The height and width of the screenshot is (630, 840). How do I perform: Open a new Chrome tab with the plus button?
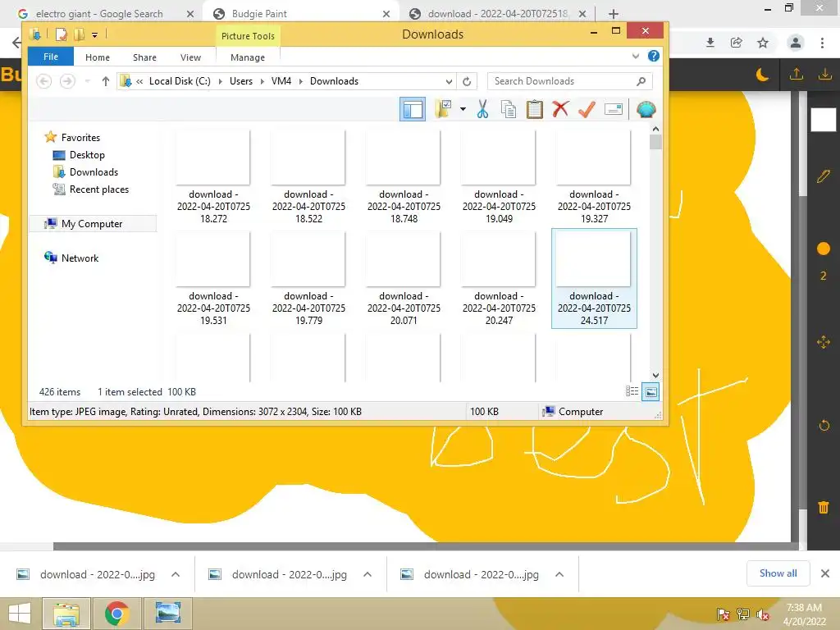(614, 14)
